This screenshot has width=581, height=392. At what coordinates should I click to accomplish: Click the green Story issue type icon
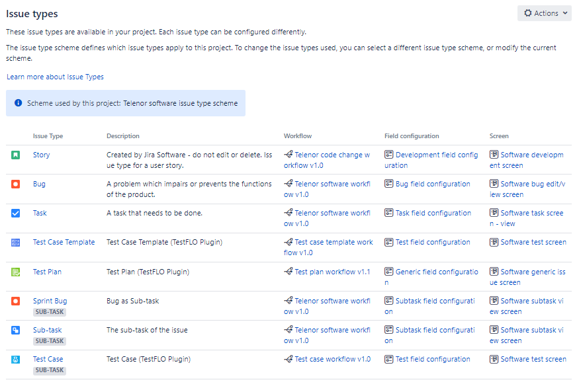[16, 155]
